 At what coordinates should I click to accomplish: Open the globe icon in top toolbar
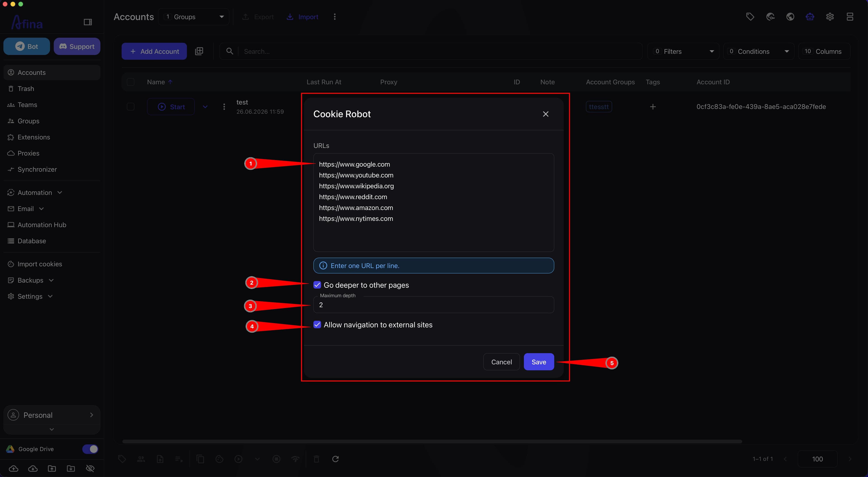pyautogui.click(x=790, y=17)
